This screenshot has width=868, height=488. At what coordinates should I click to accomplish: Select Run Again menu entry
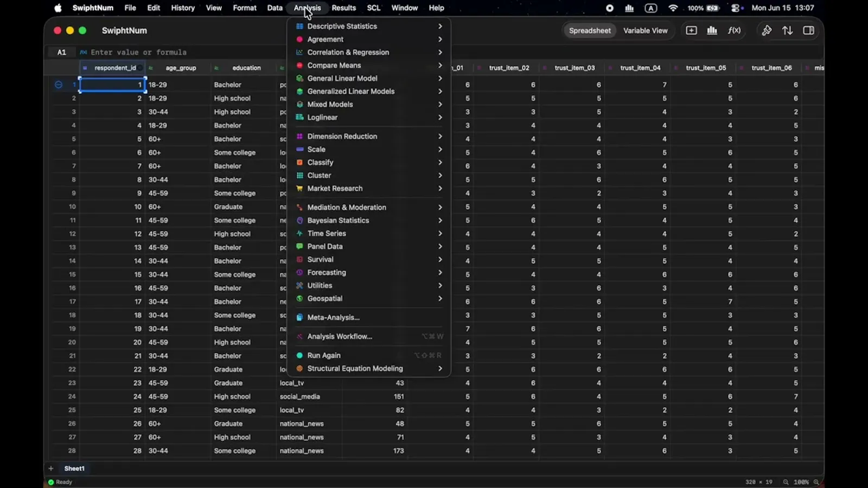pos(369,355)
